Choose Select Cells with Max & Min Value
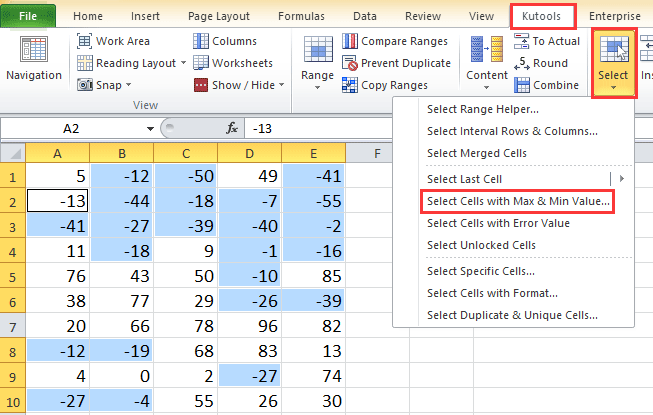 pyautogui.click(x=513, y=201)
